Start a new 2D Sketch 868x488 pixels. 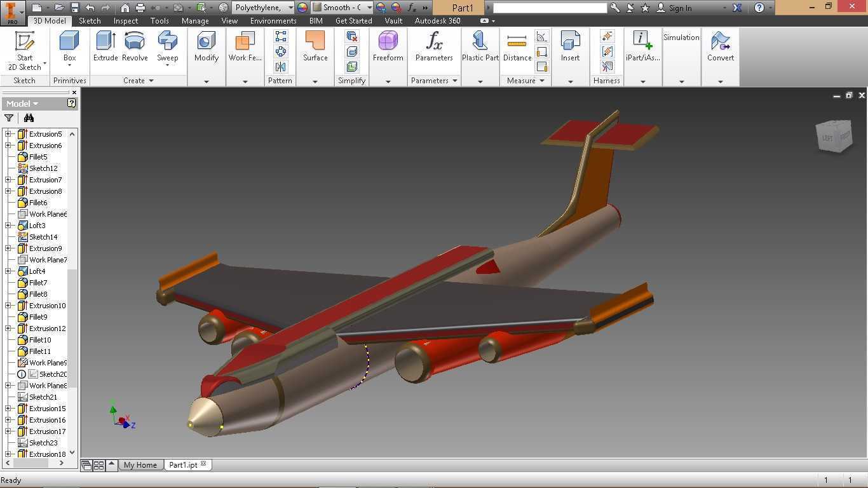pyautogui.click(x=25, y=51)
